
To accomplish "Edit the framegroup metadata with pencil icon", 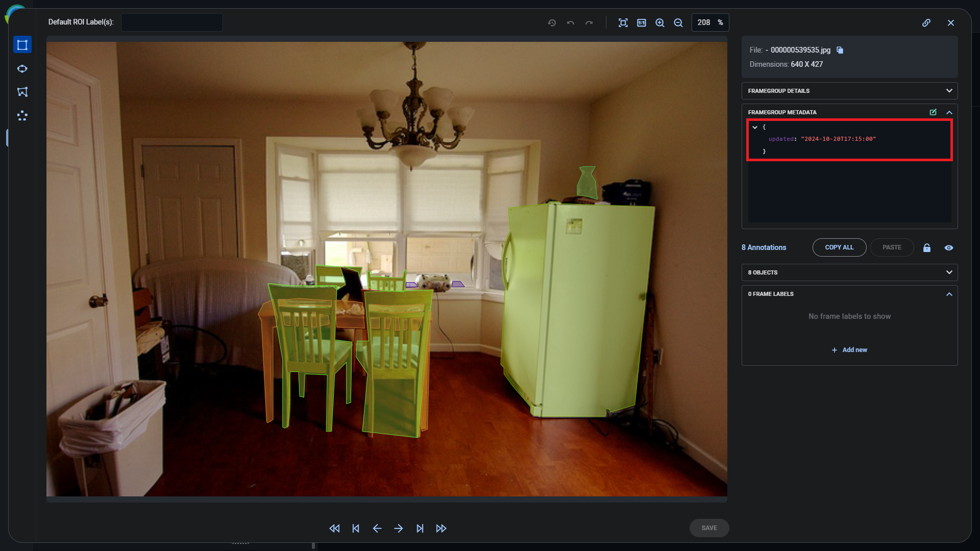I will 933,112.
